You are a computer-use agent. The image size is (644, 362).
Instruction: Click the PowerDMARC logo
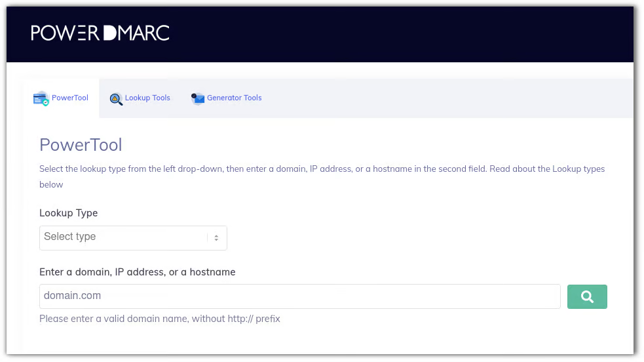[x=100, y=33]
